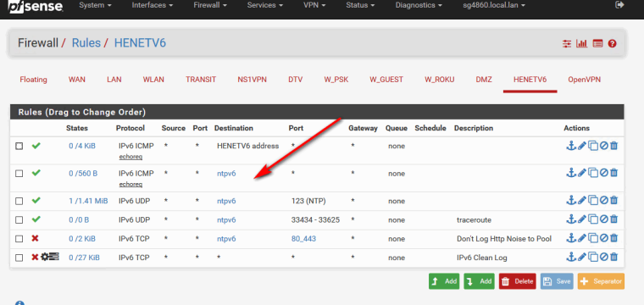Disable the HENETV6 address rule

[x=603, y=146]
